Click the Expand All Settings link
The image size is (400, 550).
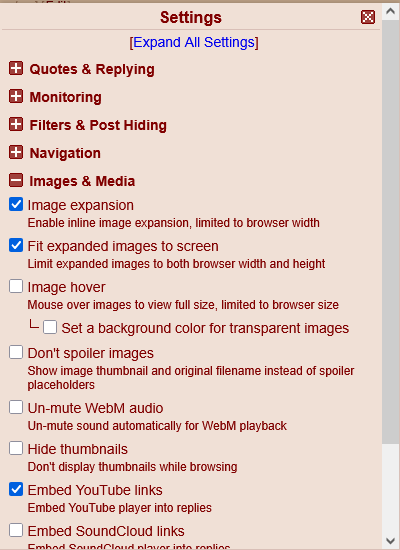tap(194, 42)
